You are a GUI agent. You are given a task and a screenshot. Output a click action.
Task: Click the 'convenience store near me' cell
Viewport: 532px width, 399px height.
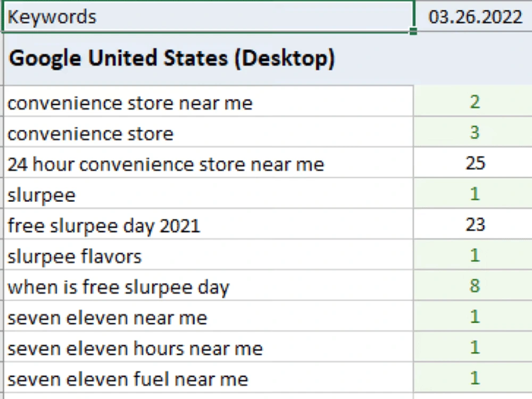click(x=209, y=102)
